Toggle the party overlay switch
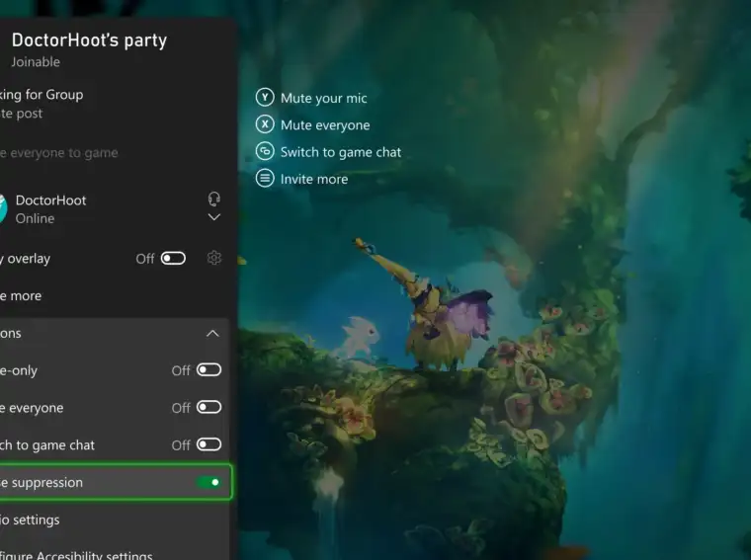This screenshot has height=560, width=751. (x=173, y=259)
